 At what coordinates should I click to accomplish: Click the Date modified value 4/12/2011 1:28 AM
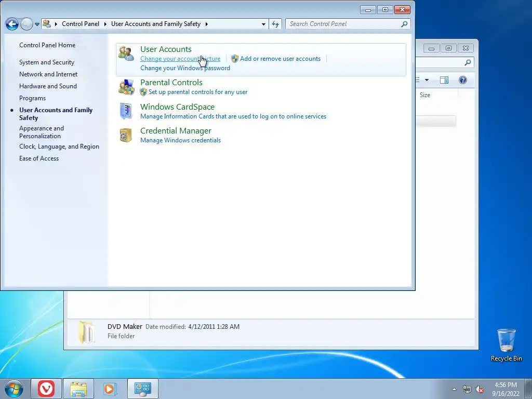pos(214,327)
